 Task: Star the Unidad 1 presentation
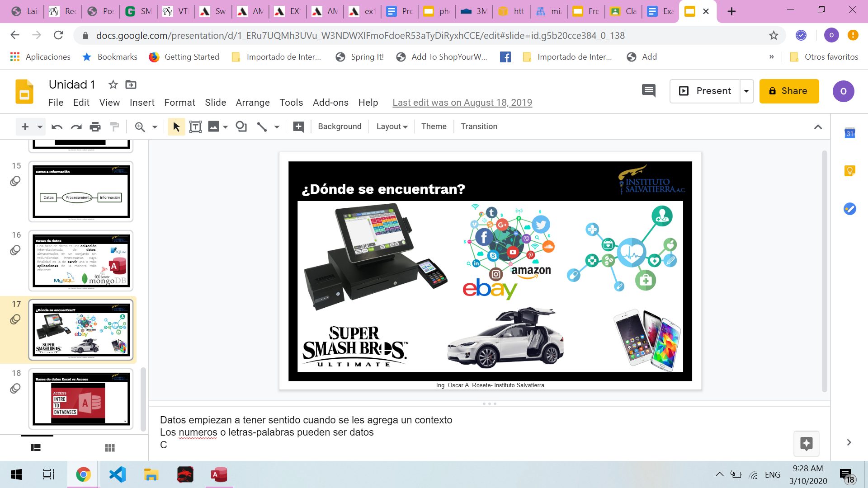point(113,84)
